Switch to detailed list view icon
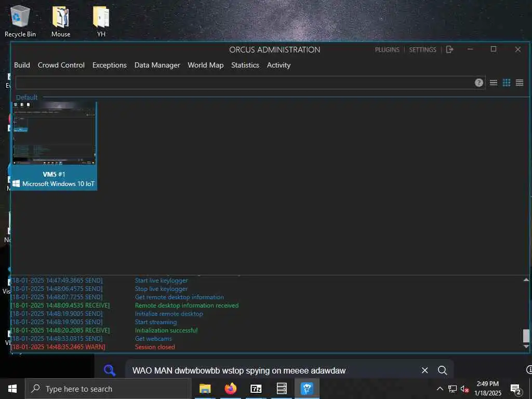Screen dimensions: 532x399 (x=520, y=83)
